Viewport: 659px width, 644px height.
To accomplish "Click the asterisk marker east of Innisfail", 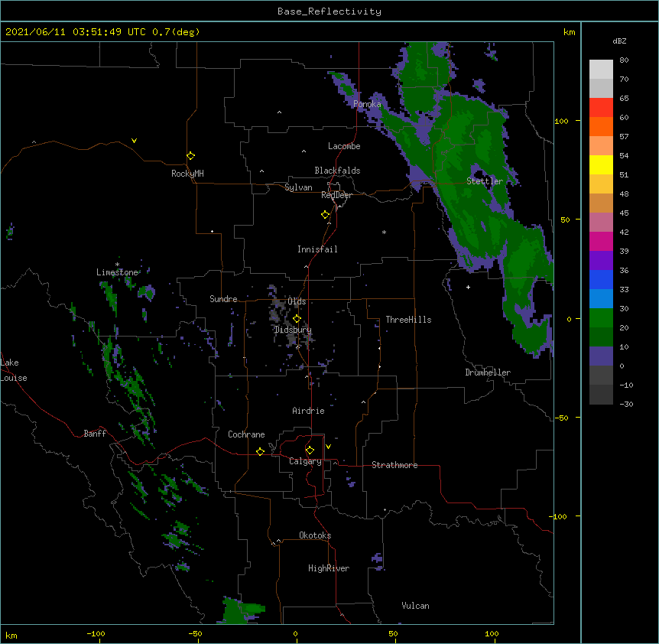I will point(384,233).
